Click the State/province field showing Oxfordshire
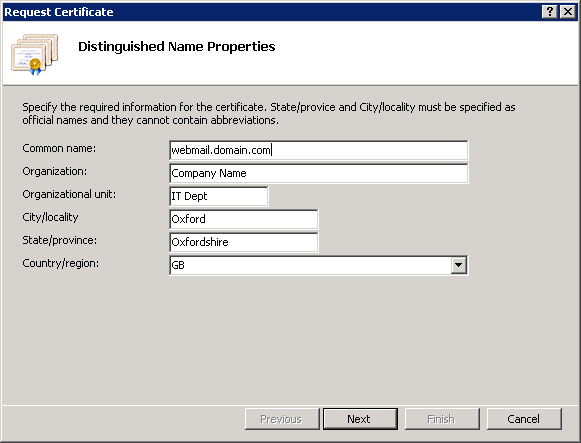This screenshot has width=581, height=443. [243, 242]
